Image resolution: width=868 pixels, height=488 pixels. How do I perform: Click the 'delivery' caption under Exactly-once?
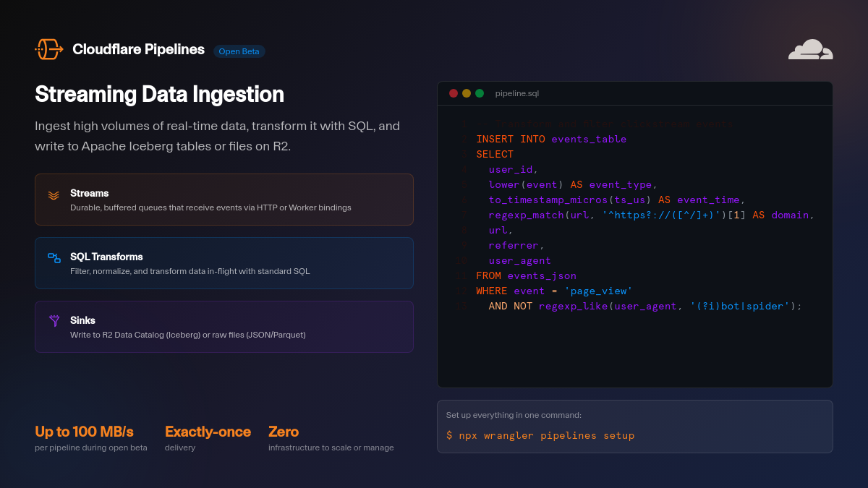click(180, 448)
